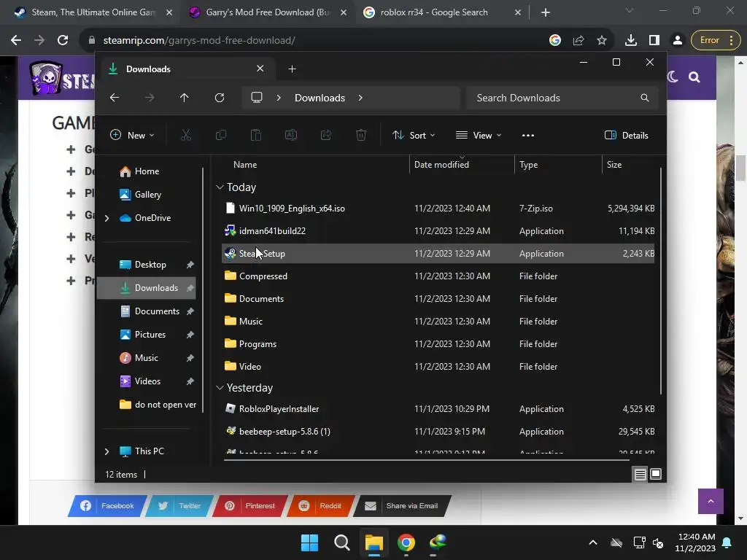Screen dimensions: 747x560
Task: Click Share via Email button
Action: point(403,506)
